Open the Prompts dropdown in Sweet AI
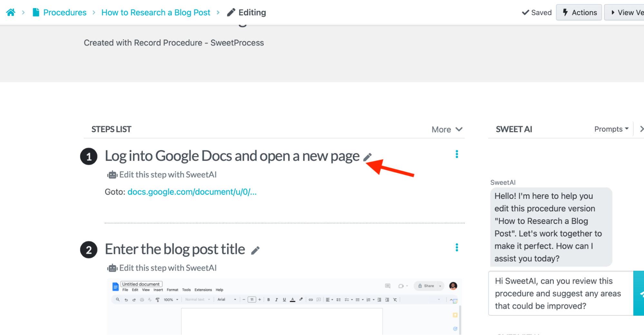Viewport: 644px width, 335px height. click(x=611, y=129)
